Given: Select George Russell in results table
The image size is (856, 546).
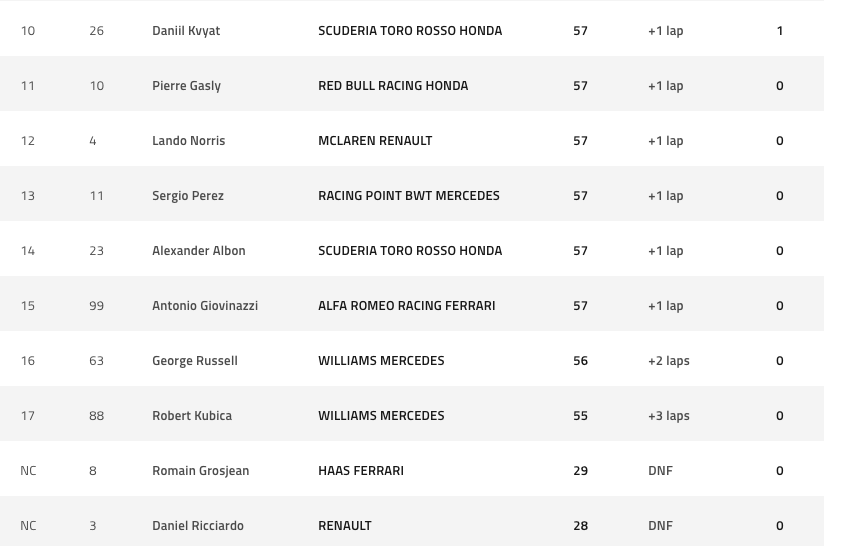Looking at the screenshot, I should (x=195, y=360).
